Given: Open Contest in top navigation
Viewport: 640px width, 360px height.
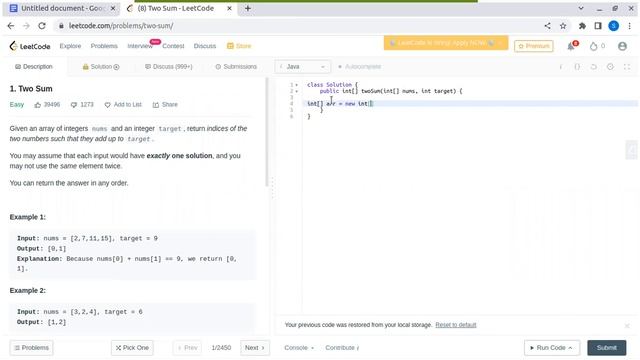Looking at the screenshot, I should (x=173, y=46).
